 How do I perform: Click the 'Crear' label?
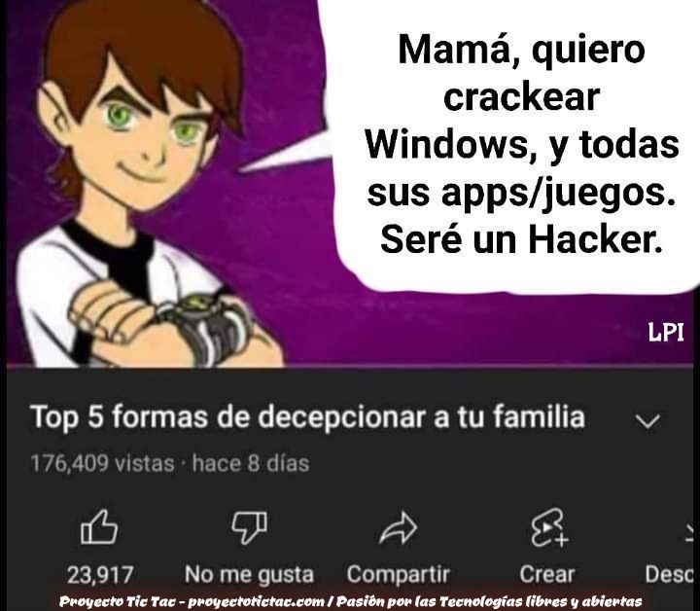click(546, 574)
